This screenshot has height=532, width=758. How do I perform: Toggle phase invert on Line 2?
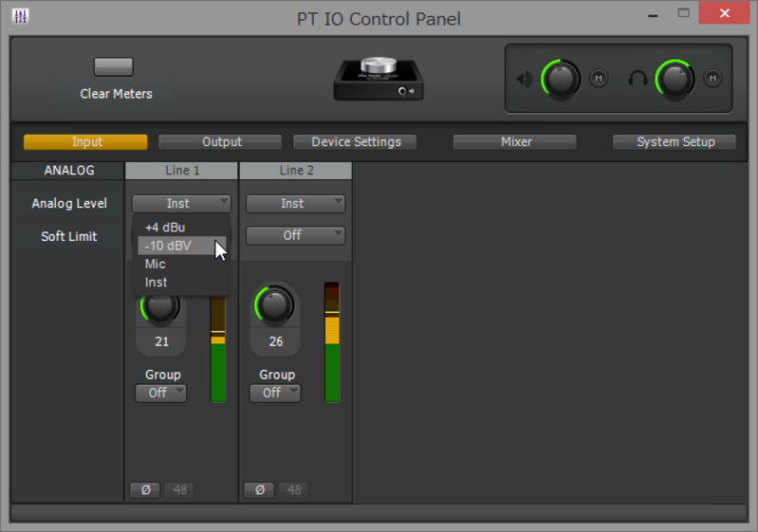click(260, 490)
